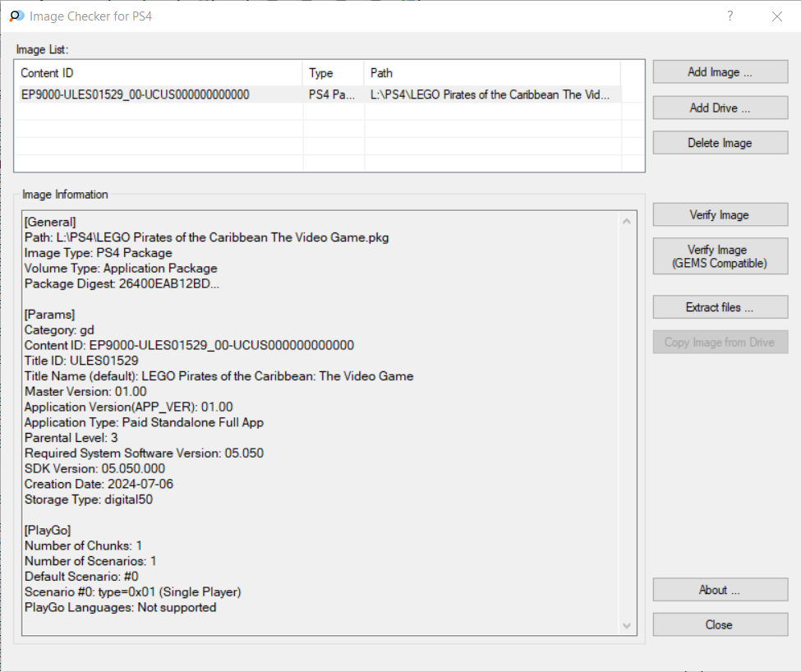This screenshot has width=801, height=672.
Task: Click the 'Category: gd' line
Action: pyautogui.click(x=59, y=330)
